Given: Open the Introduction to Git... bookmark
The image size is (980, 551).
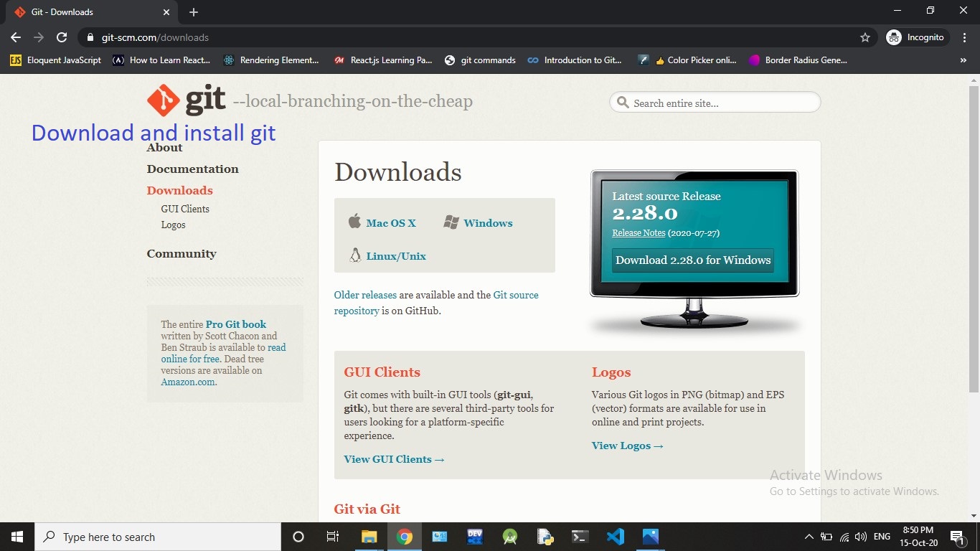Looking at the screenshot, I should click(575, 60).
